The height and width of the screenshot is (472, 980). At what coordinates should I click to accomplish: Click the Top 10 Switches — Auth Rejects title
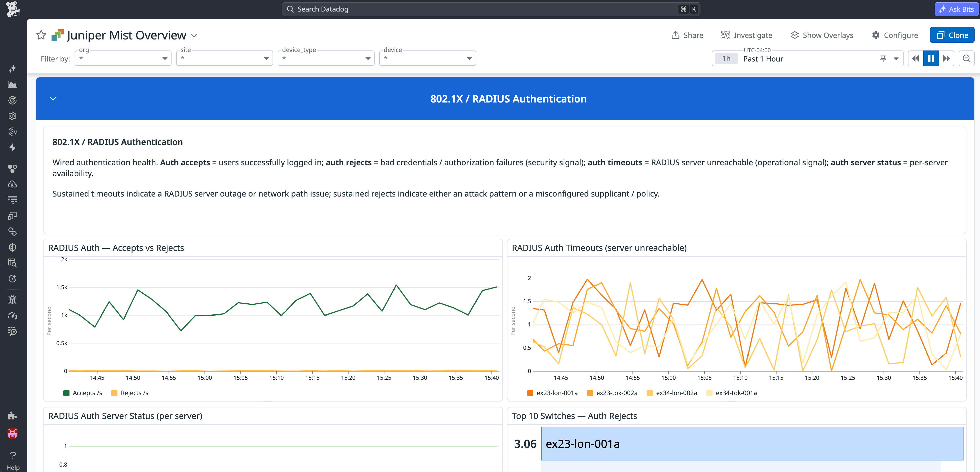[574, 416]
